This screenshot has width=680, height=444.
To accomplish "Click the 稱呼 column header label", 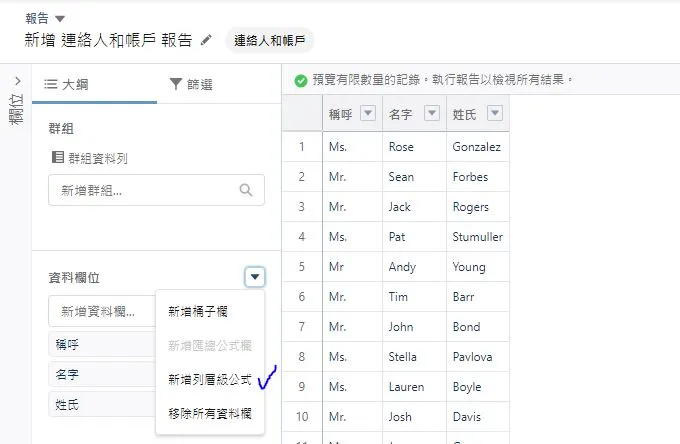I will click(x=340, y=114).
